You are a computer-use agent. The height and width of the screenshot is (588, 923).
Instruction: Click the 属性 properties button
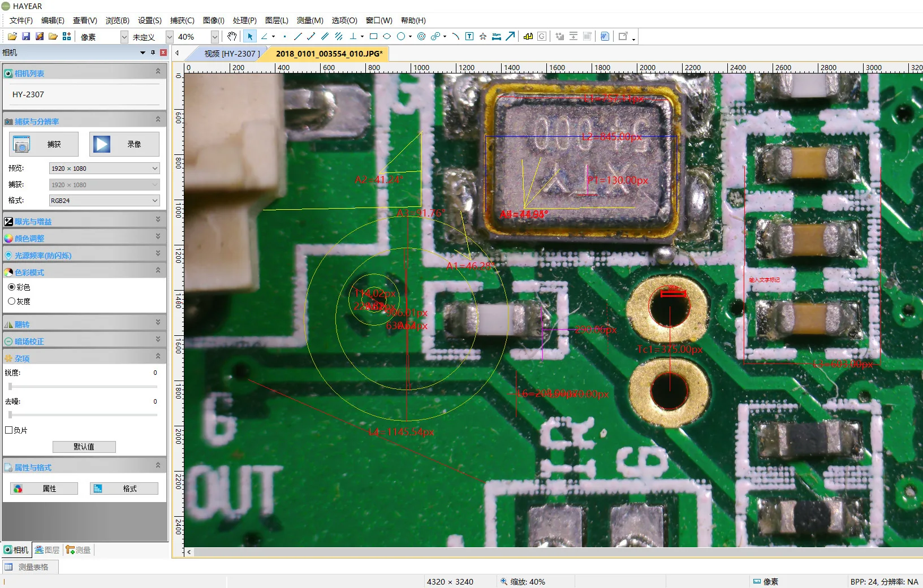click(x=44, y=488)
